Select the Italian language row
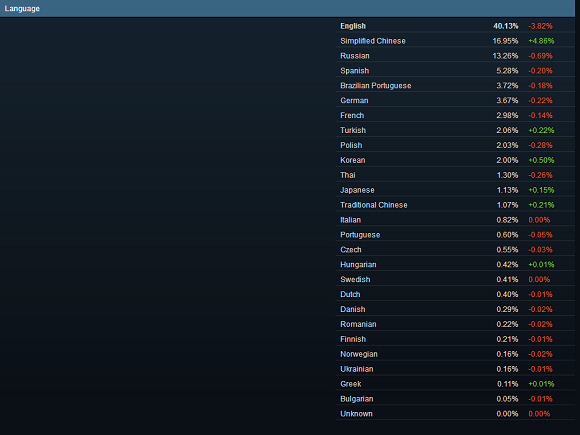The image size is (580, 435). click(455, 220)
